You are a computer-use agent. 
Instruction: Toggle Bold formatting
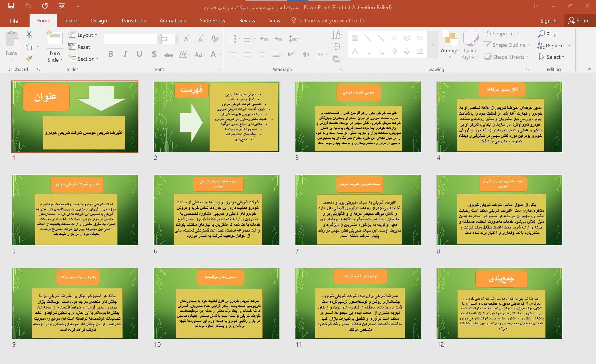pyautogui.click(x=111, y=54)
